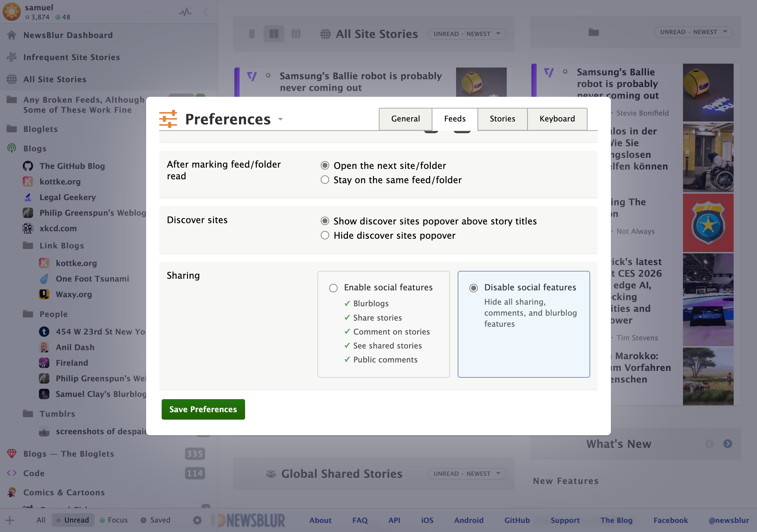Open the sidebar settings gear icon
757x532 pixels.
click(197, 520)
